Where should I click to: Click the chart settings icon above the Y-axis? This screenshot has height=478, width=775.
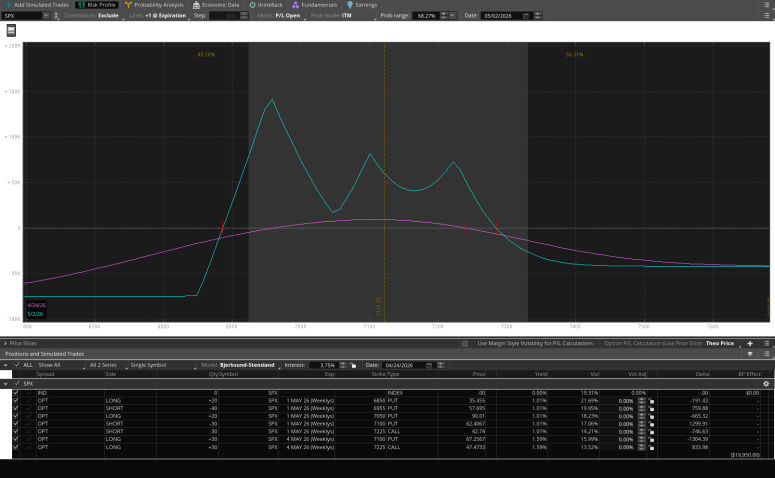coord(11,31)
